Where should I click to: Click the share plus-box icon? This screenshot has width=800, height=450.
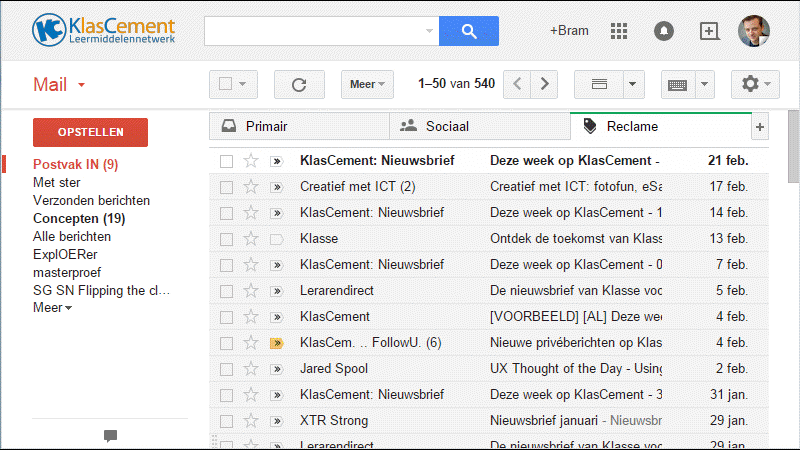pyautogui.click(x=709, y=31)
